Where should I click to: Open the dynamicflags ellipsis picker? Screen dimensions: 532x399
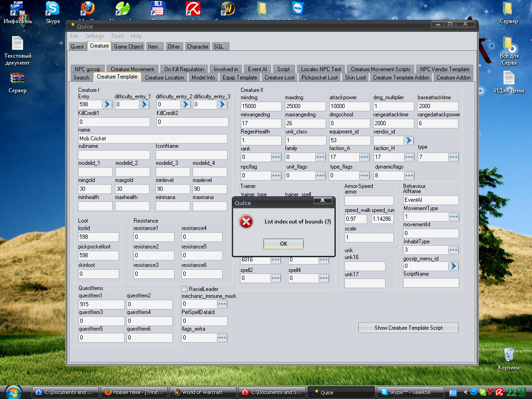click(409, 175)
